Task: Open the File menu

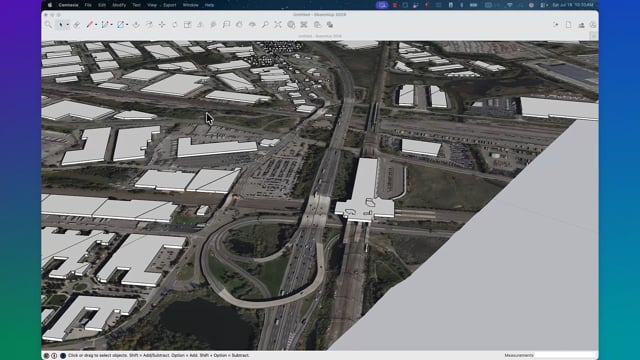Action: point(88,5)
